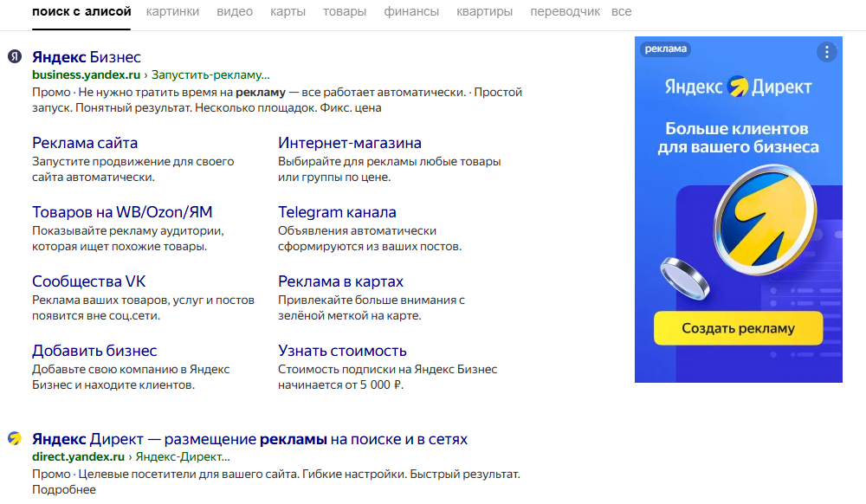The height and width of the screenshot is (504, 866).
Task: Open the ad banner three-dot menu
Action: pos(826,52)
